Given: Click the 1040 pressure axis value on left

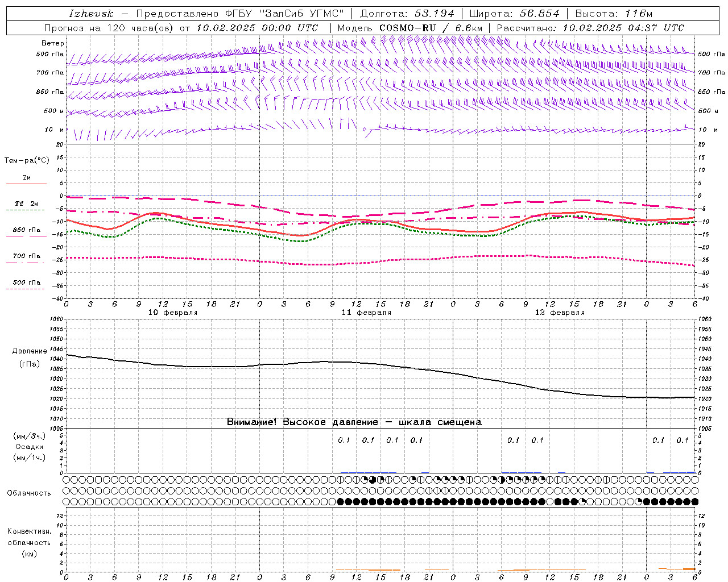Looking at the screenshot, I should click(x=58, y=359).
